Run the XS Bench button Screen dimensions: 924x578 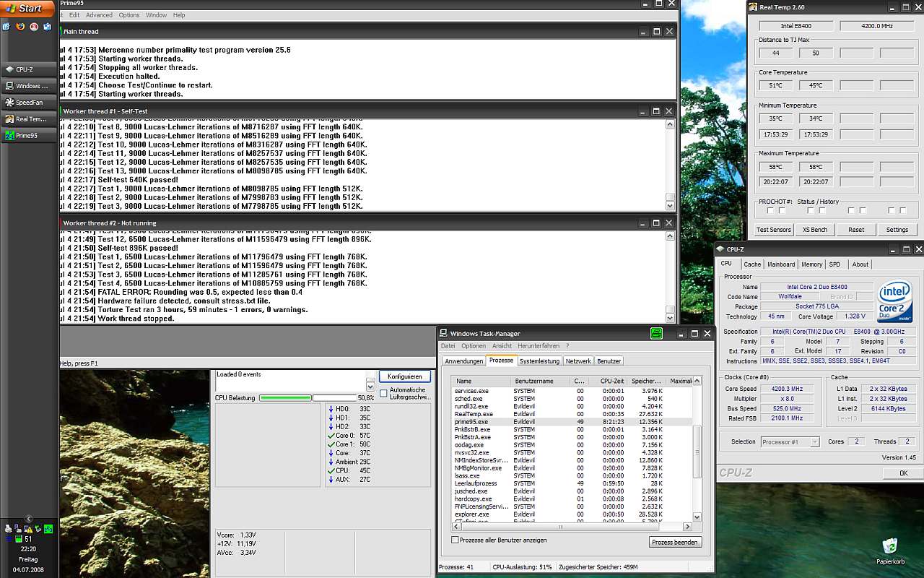pyautogui.click(x=815, y=230)
